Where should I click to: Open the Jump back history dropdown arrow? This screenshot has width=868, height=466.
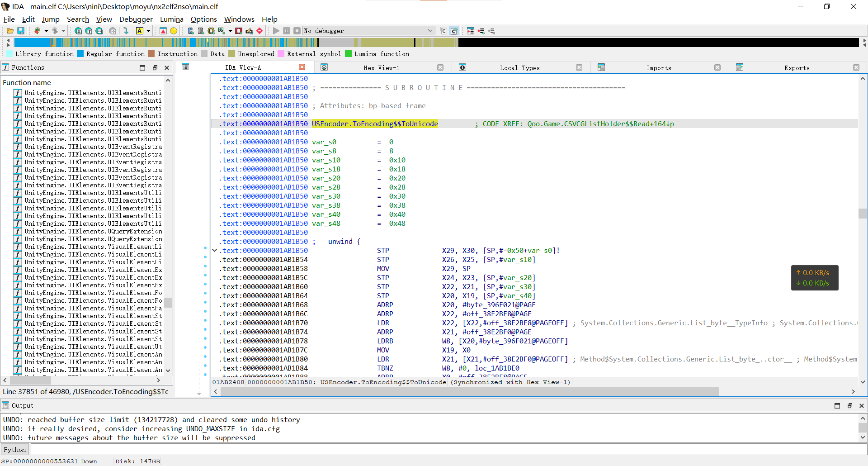pos(46,31)
